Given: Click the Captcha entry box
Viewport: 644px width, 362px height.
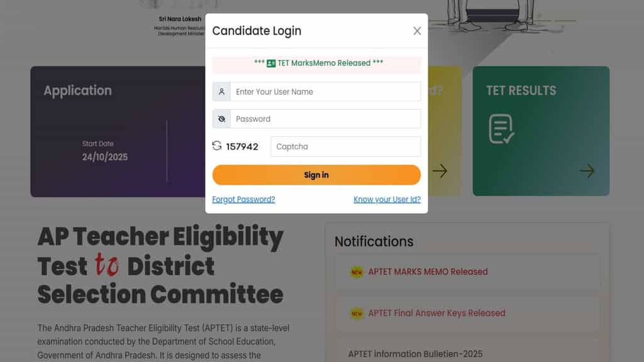Looking at the screenshot, I should coord(345,146).
